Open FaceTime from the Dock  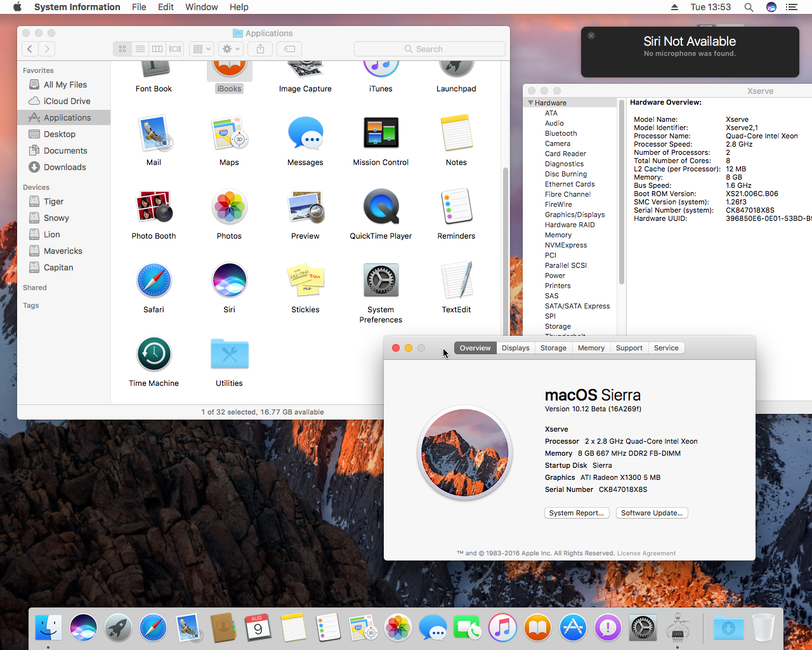pos(468,628)
